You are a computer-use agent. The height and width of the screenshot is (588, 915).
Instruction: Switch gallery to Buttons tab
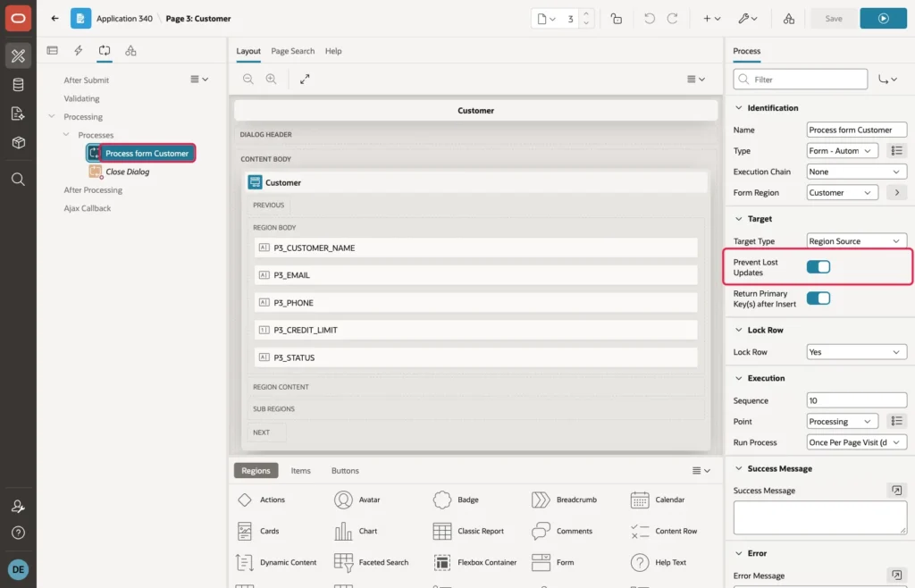[x=345, y=470]
